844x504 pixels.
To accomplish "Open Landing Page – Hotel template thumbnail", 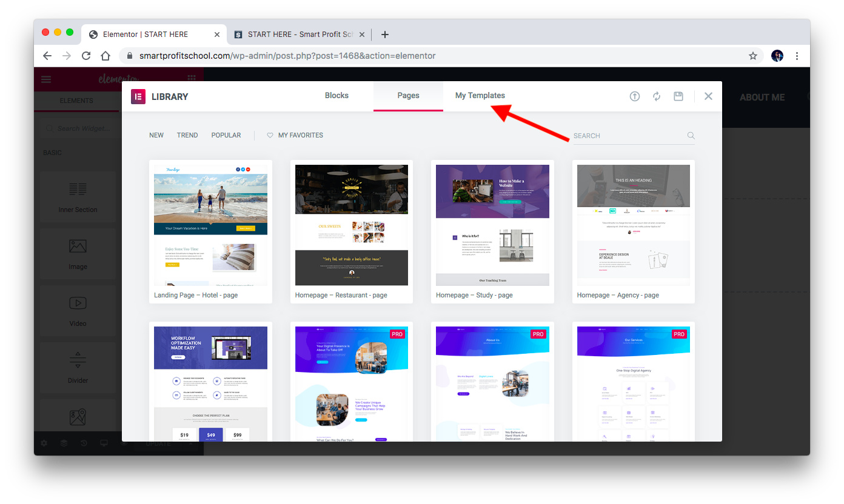I will point(210,225).
